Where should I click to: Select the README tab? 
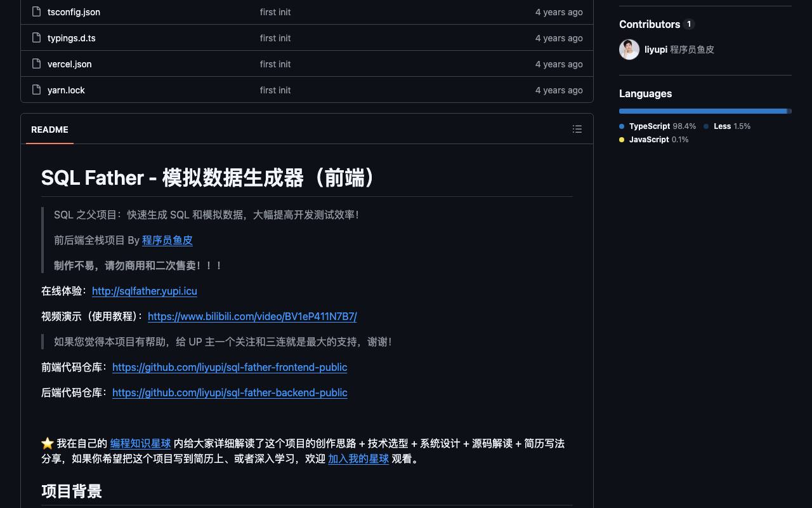tap(49, 130)
